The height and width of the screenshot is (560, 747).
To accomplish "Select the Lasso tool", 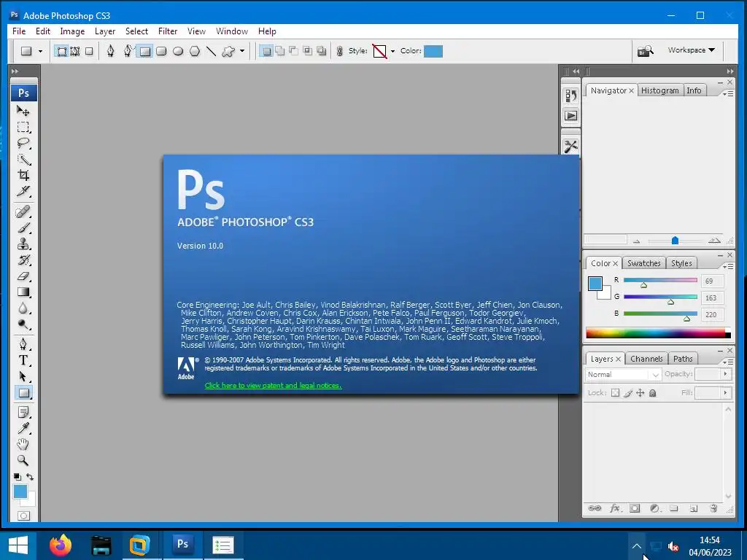I will coord(23,143).
